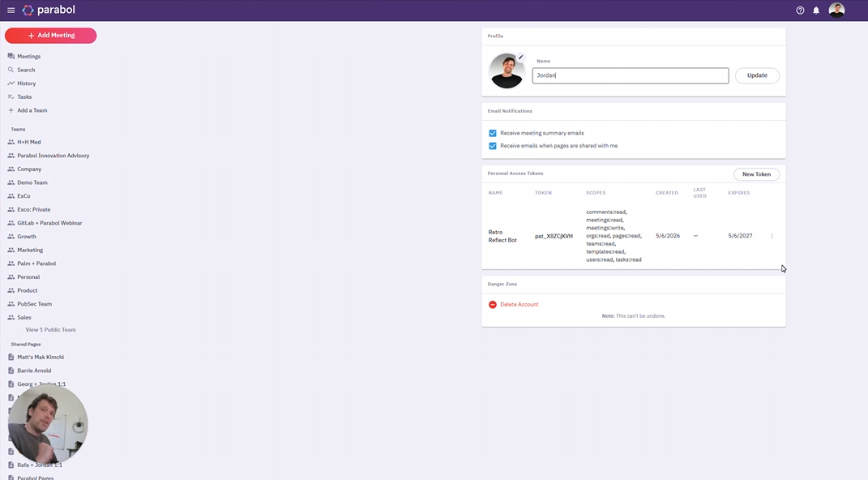
Task: Click the team icon beside H+H Med
Action: click(x=11, y=142)
